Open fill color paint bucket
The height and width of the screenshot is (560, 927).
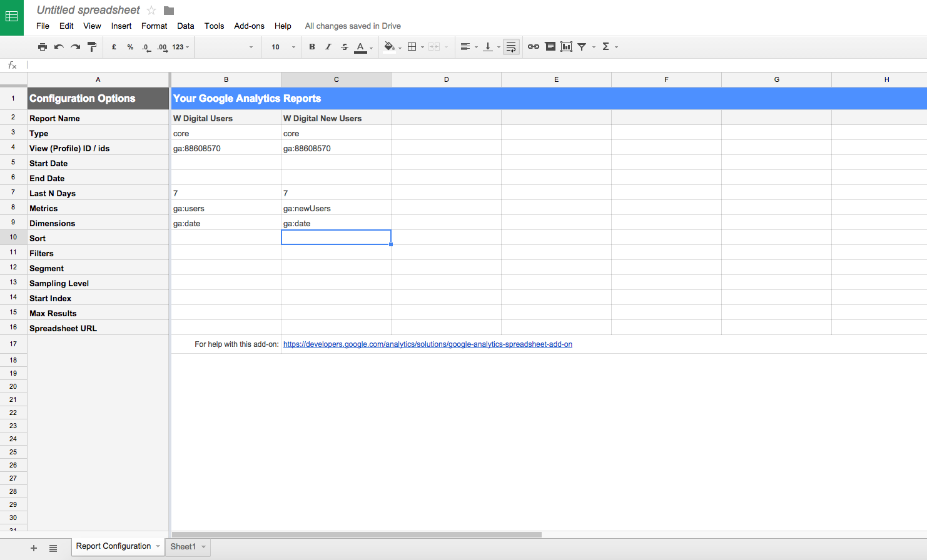click(x=390, y=47)
